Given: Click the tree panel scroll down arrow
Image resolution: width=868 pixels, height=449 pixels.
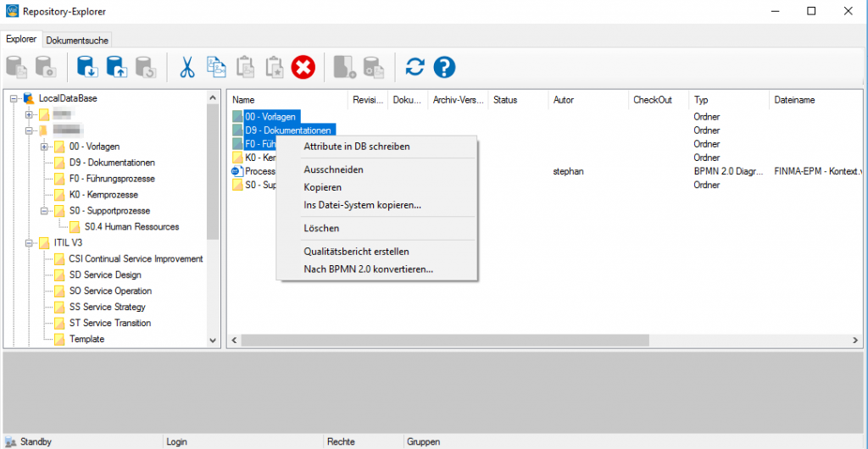Looking at the screenshot, I should (x=213, y=341).
